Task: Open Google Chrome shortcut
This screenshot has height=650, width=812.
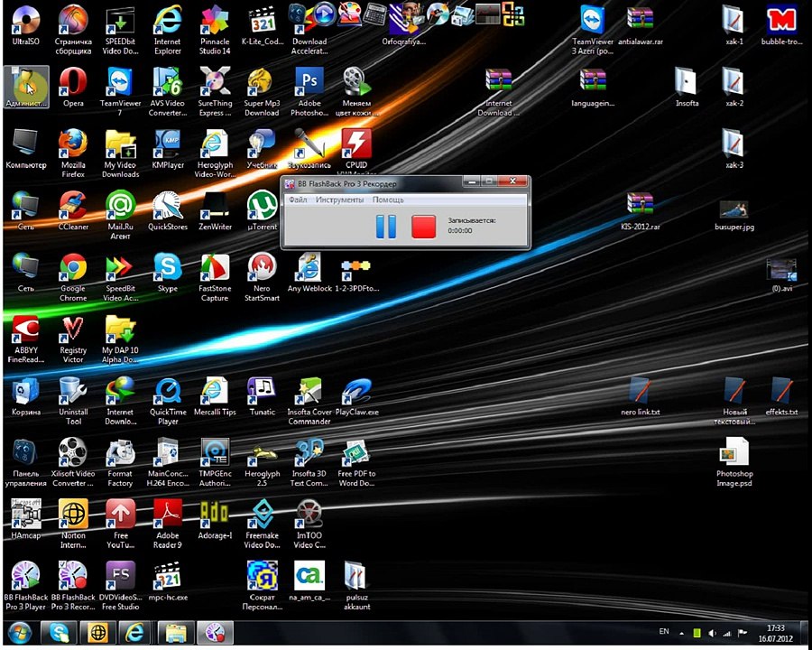Action: coord(73,277)
